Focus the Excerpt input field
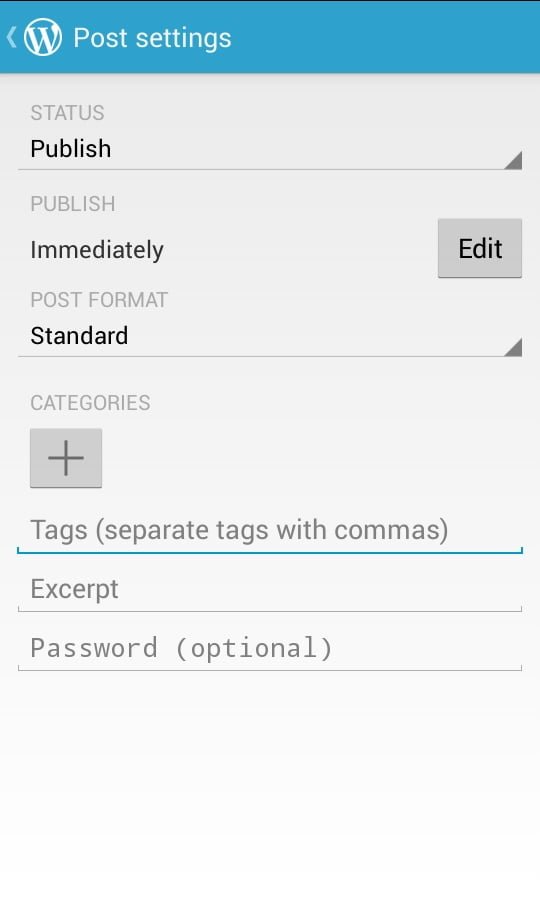540x923 pixels. click(x=270, y=589)
